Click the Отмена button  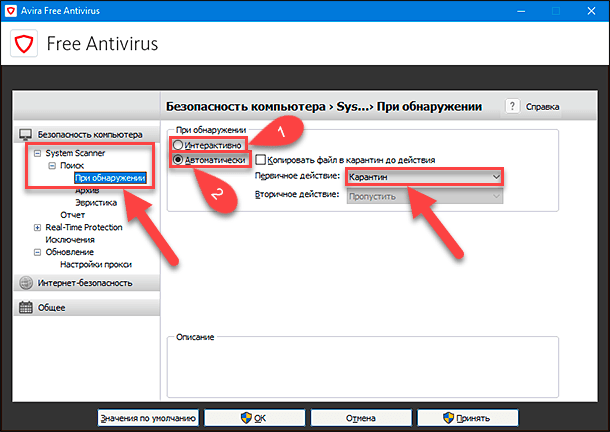(361, 418)
